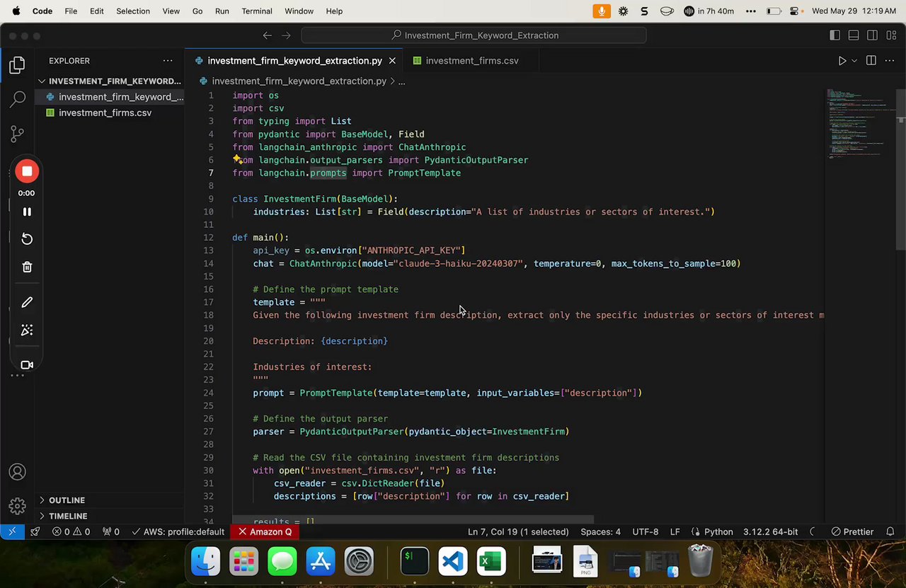Select language mode Python in status bar
This screenshot has height=588, width=906.
click(718, 531)
